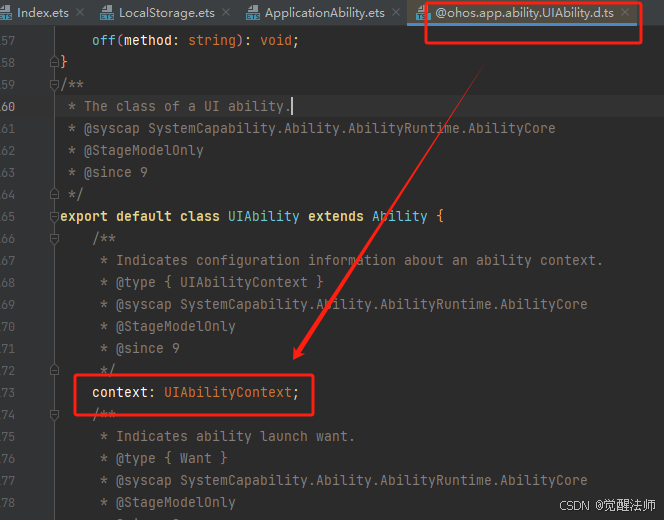Click the void return type on line 57
Viewport: 664px width, 520px height.
point(276,40)
